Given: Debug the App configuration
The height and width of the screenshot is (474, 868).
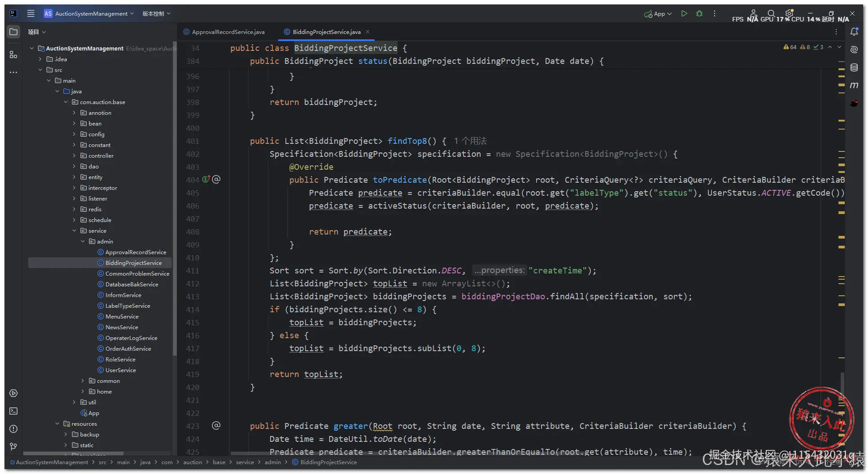Looking at the screenshot, I should click(x=699, y=13).
